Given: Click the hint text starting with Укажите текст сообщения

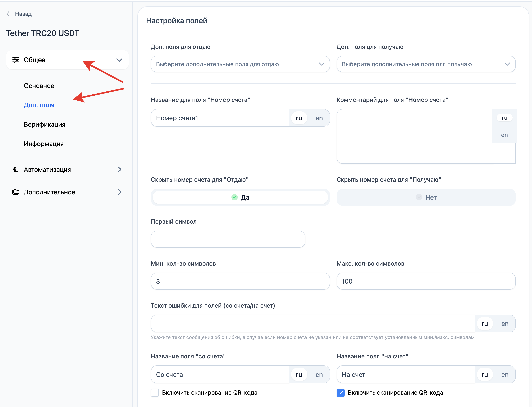Looking at the screenshot, I should point(313,337).
